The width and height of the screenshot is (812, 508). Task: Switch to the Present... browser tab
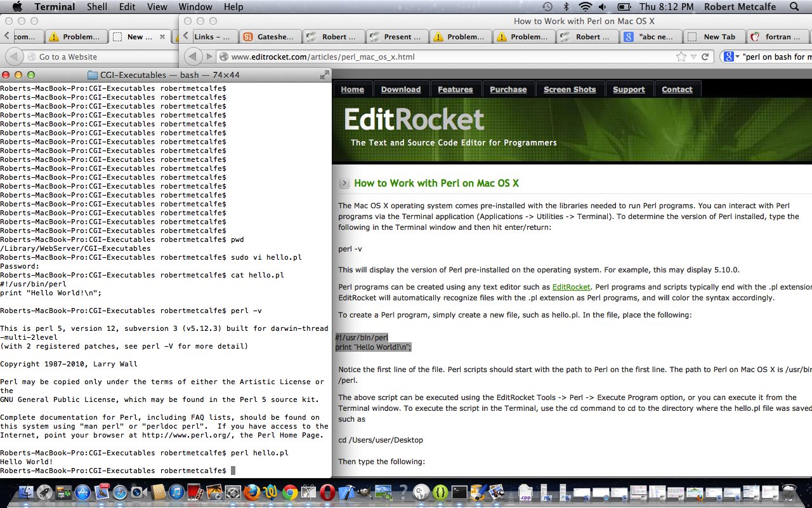[398, 37]
